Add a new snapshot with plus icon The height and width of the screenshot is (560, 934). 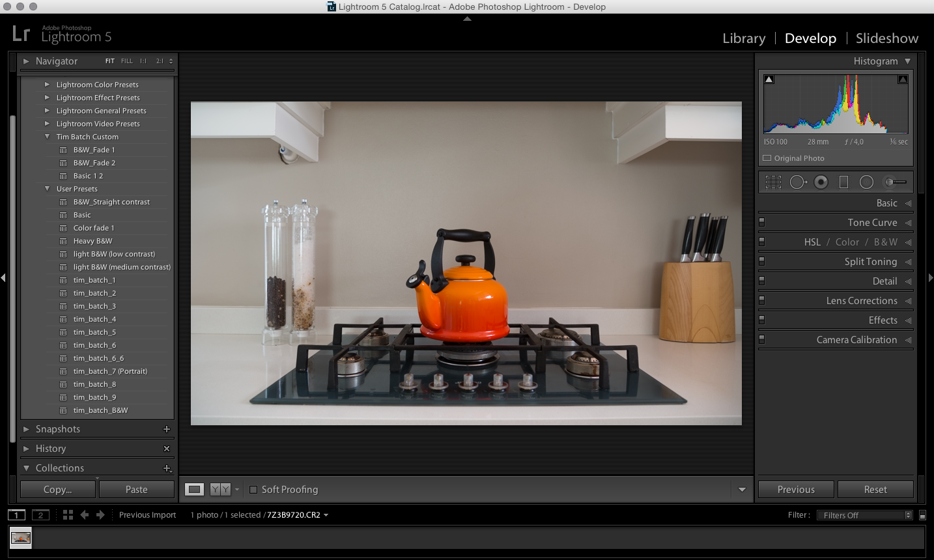[x=167, y=429]
